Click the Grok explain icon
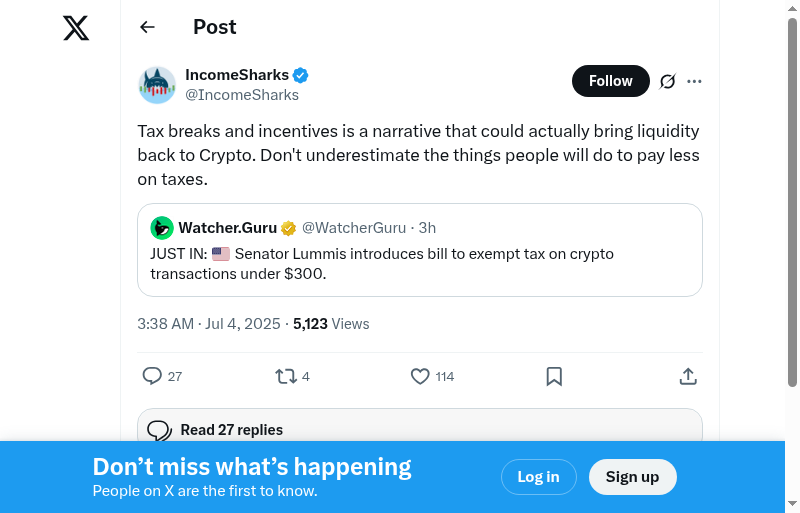 pos(668,81)
